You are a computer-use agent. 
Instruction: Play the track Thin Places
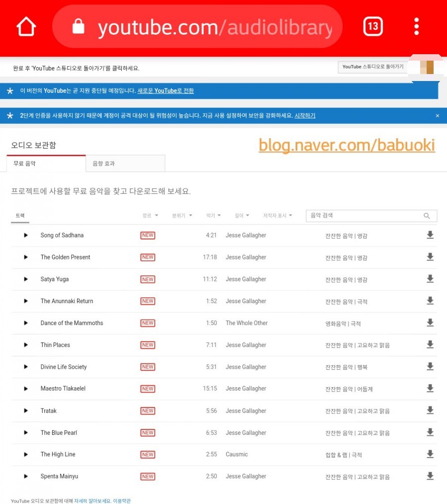click(x=26, y=345)
